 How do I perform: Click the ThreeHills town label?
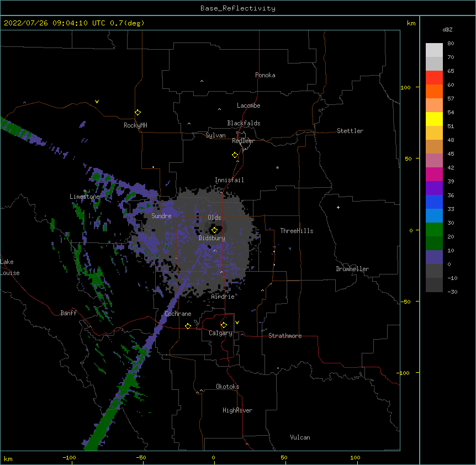(297, 231)
